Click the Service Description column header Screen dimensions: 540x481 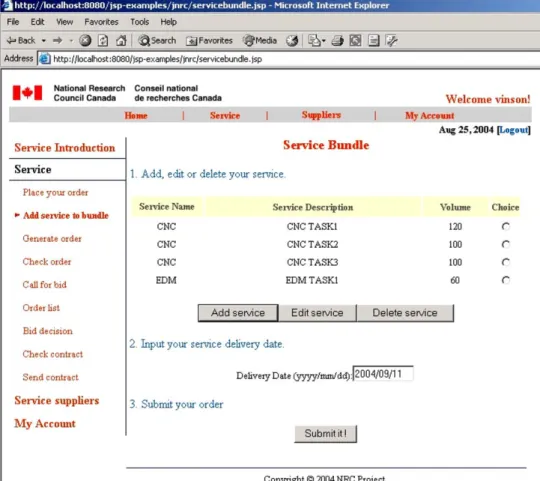(x=313, y=207)
